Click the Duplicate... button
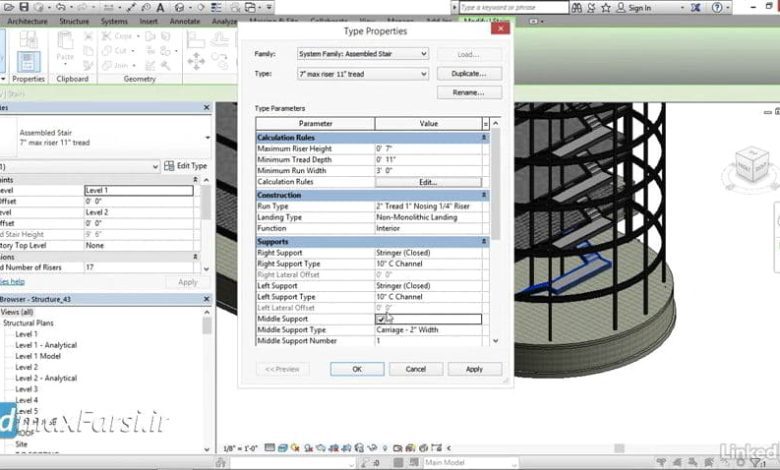The image size is (780, 470). tap(468, 74)
